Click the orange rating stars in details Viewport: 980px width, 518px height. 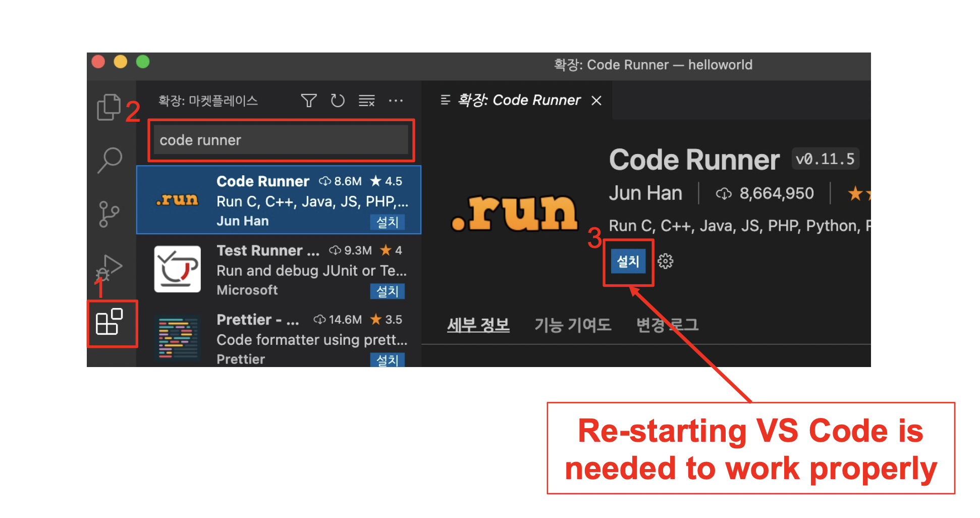coord(859,193)
